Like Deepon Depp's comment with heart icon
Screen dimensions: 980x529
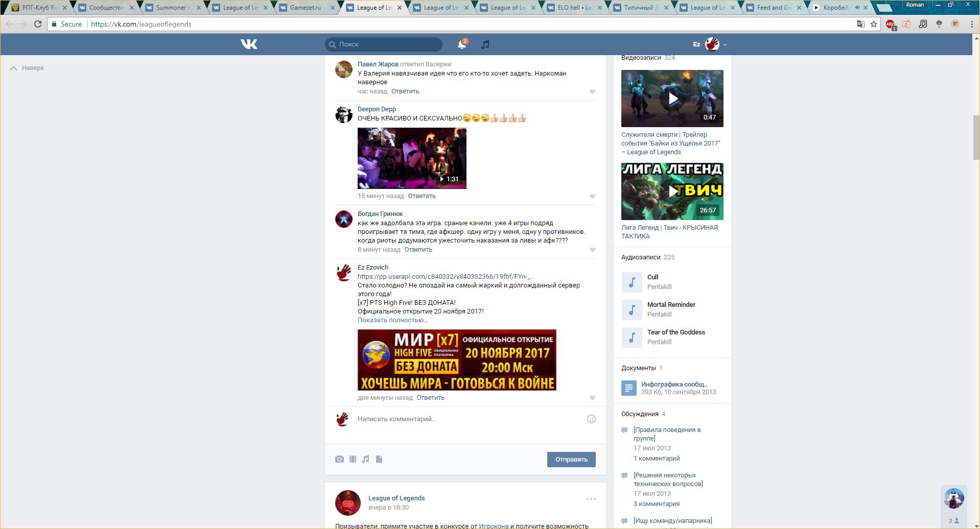coord(592,197)
